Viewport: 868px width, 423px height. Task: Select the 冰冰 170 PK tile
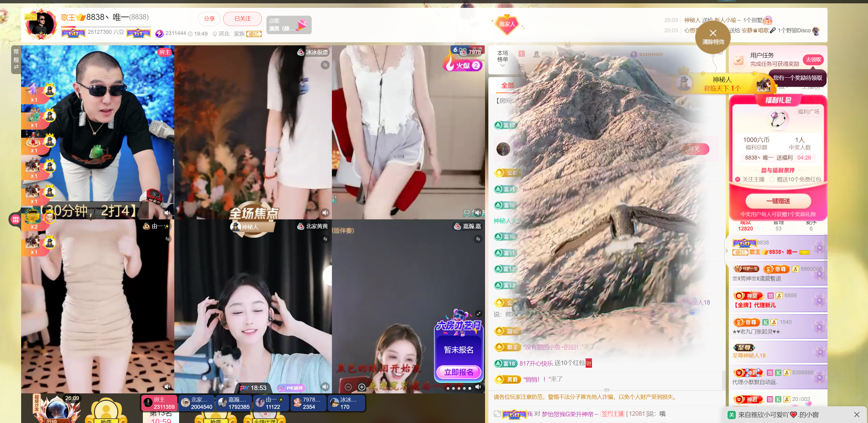pos(346,403)
